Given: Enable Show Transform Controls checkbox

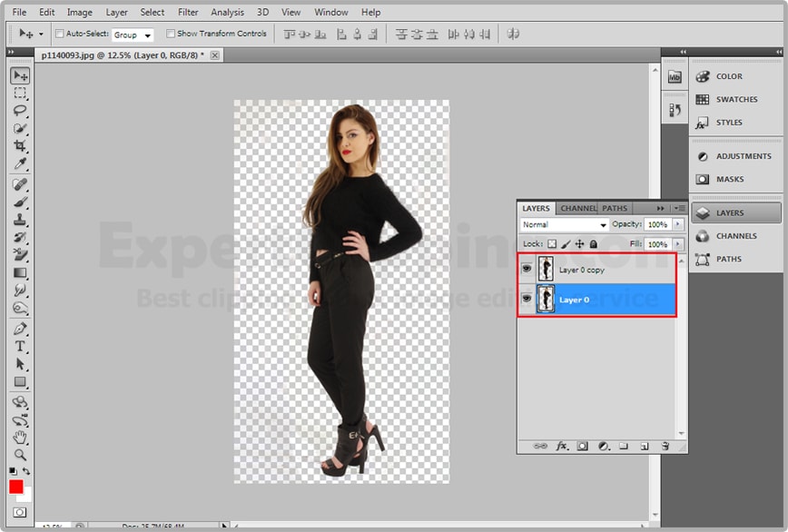Looking at the screenshot, I should tap(171, 34).
